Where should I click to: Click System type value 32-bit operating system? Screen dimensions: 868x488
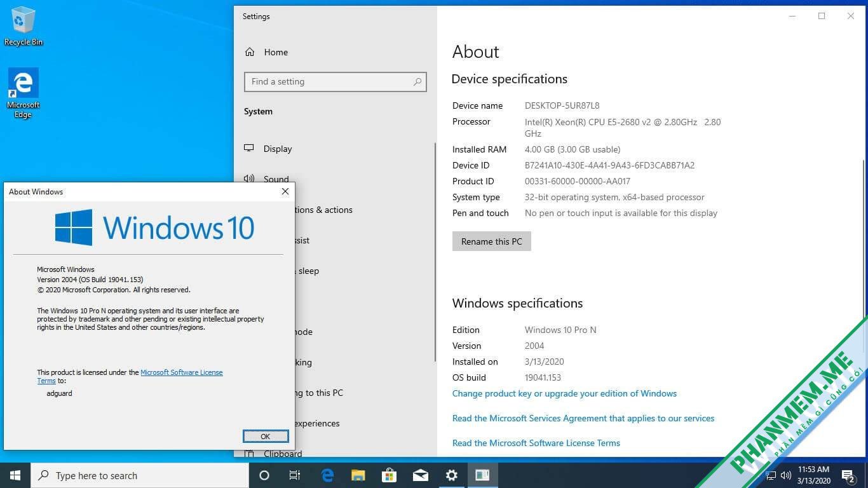pyautogui.click(x=614, y=197)
